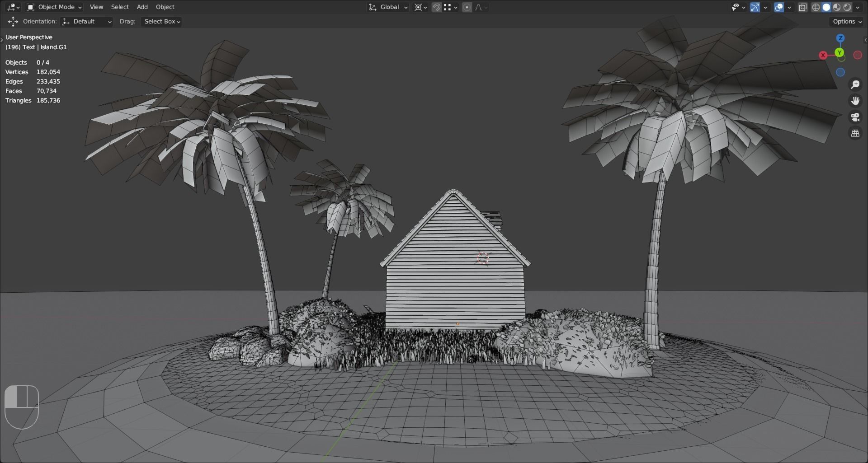Open the transform pivot point dropdown
This screenshot has width=868, height=463.
point(421,7)
